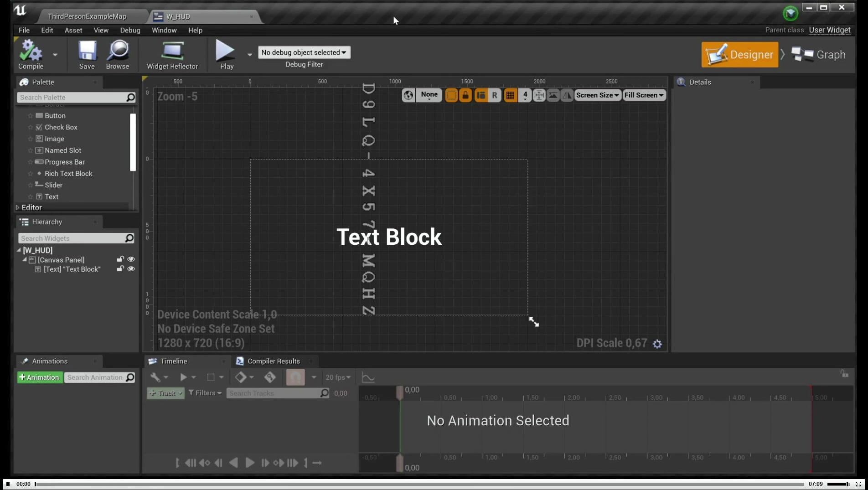
Task: Click the Designer mode button
Action: point(739,55)
